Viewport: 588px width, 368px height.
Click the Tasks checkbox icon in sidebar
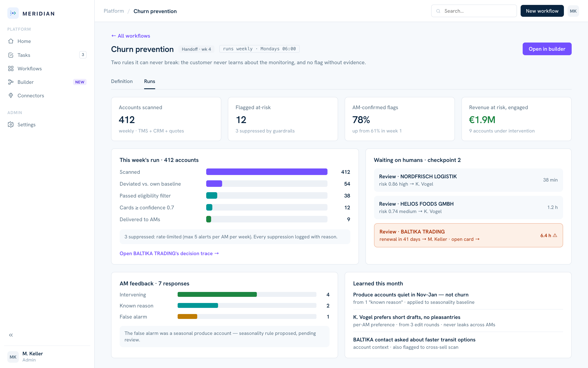(11, 55)
